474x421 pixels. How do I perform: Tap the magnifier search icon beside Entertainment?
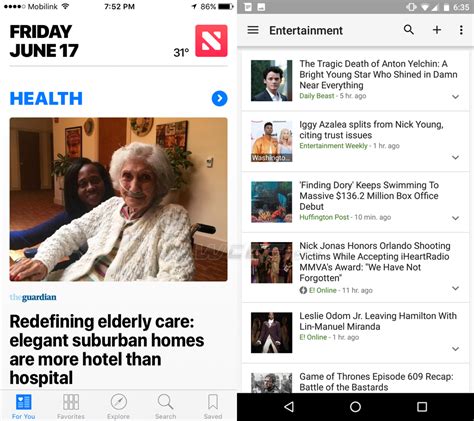[409, 30]
